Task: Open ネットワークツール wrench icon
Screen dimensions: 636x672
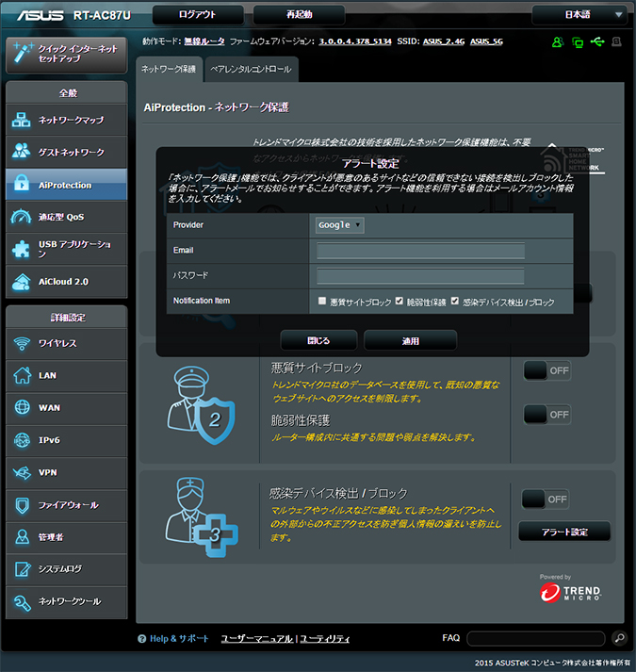Action: pyautogui.click(x=22, y=602)
